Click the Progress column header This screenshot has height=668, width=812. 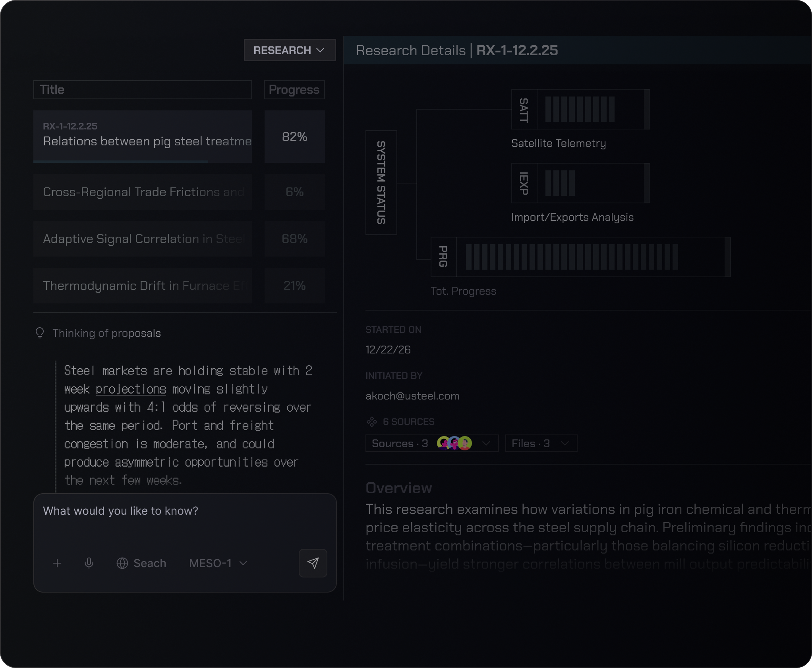pyautogui.click(x=294, y=90)
